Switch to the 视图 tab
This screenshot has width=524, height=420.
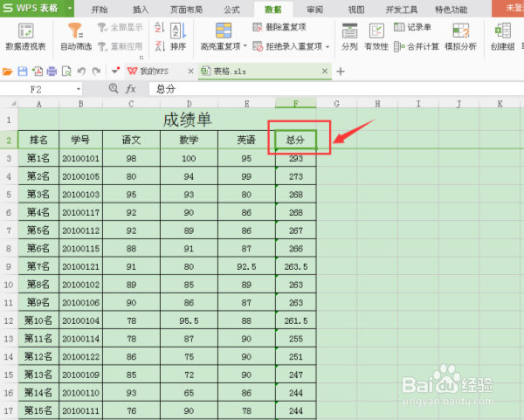(356, 10)
